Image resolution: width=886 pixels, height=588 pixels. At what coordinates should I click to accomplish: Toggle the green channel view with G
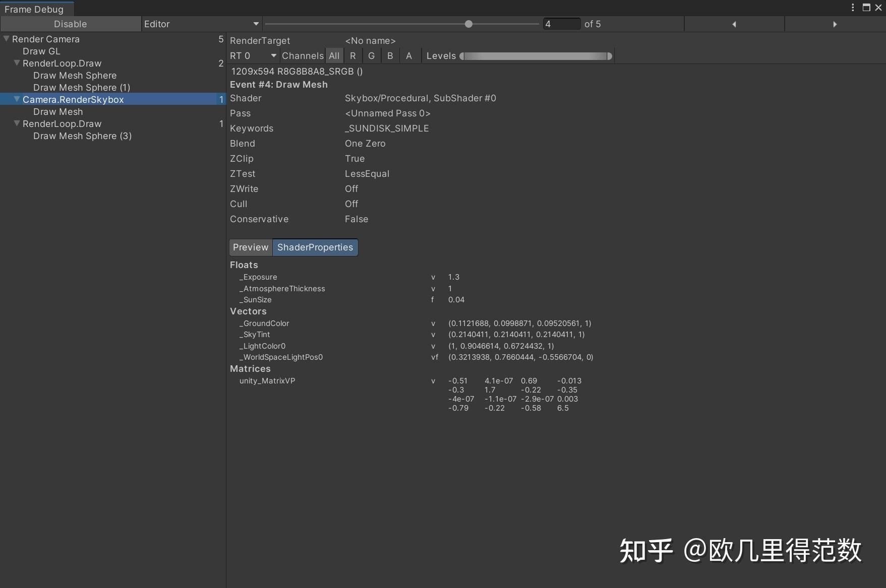pos(372,55)
